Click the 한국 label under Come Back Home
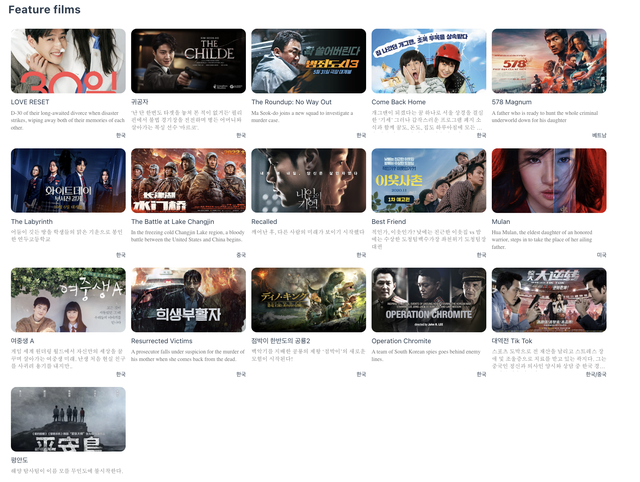 click(x=482, y=135)
